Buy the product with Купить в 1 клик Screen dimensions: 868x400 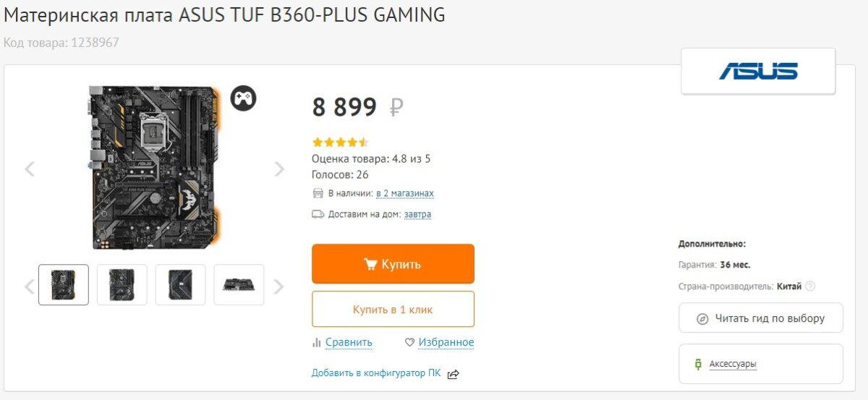coord(393,309)
